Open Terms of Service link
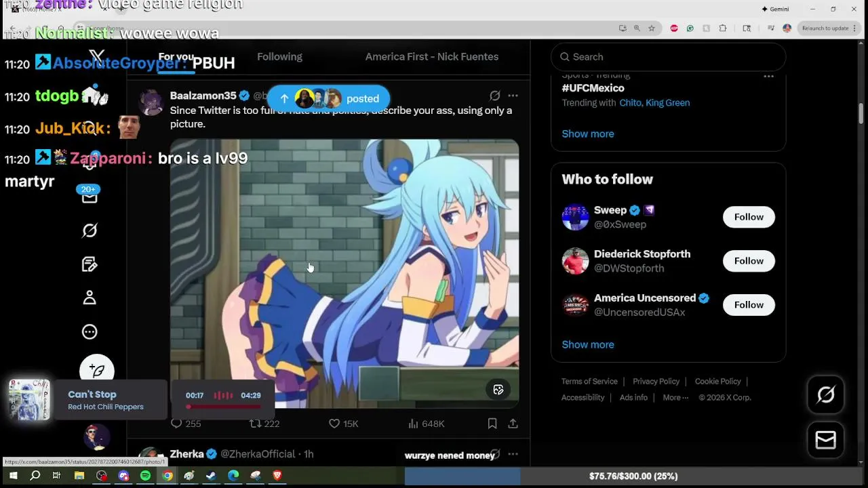Viewport: 868px width, 488px height. pyautogui.click(x=589, y=382)
